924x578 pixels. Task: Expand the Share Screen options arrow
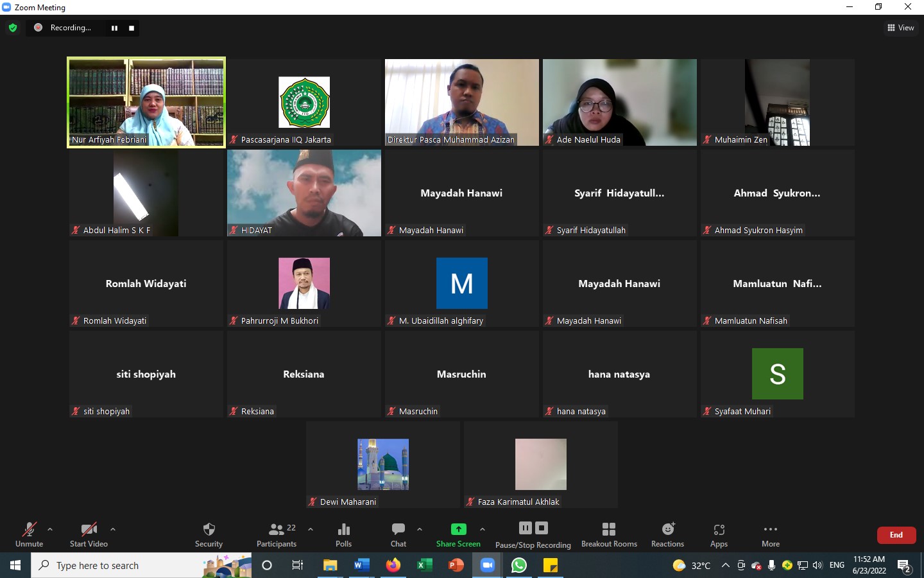coord(483,530)
